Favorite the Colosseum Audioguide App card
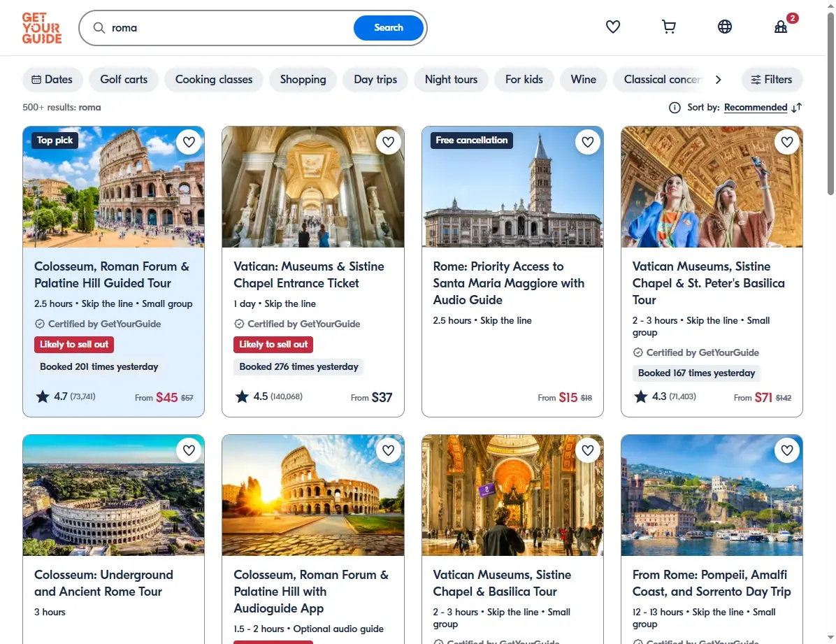836x644 pixels. (388, 450)
